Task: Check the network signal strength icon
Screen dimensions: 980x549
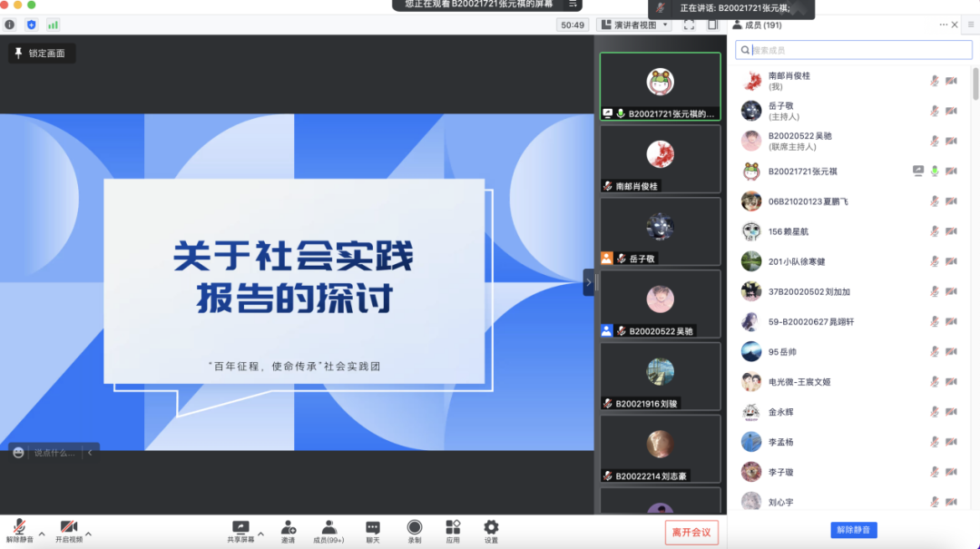Action: pos(53,25)
